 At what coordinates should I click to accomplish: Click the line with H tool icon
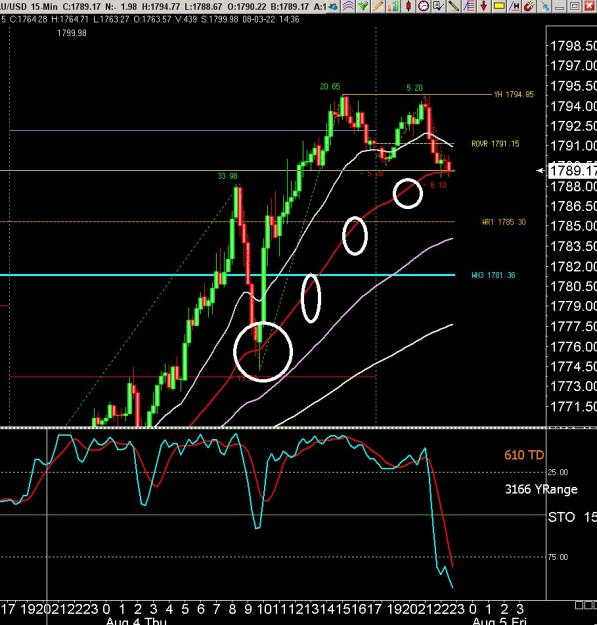point(514,6)
